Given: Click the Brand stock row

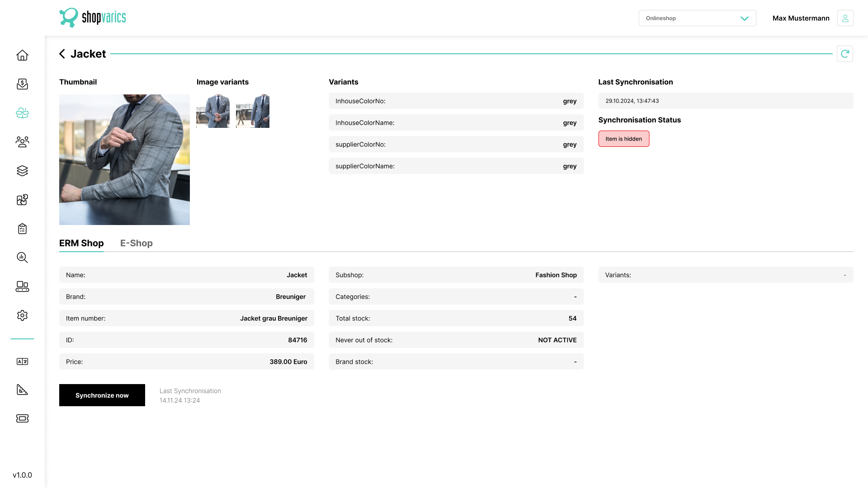Looking at the screenshot, I should click(456, 361).
